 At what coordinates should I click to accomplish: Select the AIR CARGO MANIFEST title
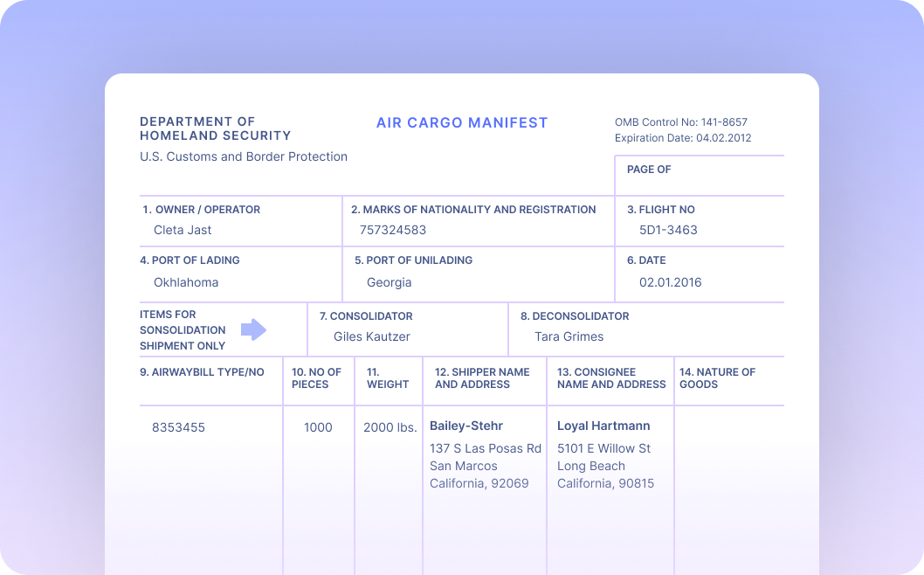pos(462,122)
